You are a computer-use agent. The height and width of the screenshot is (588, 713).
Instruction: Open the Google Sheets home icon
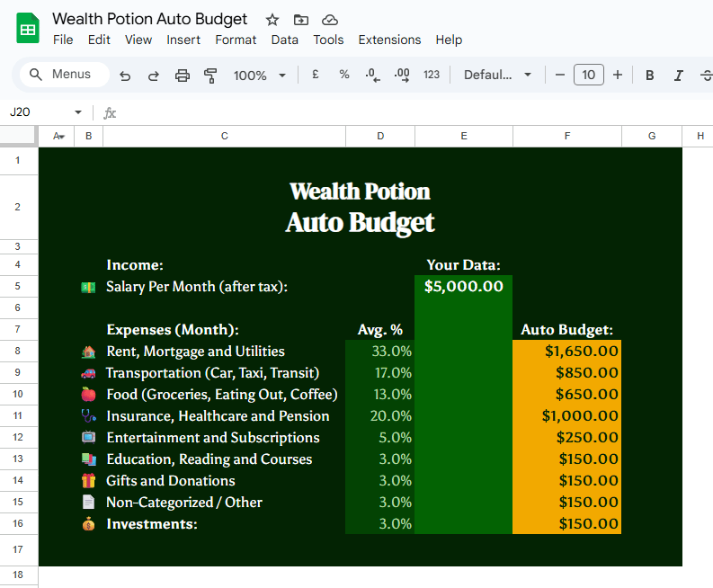click(29, 29)
